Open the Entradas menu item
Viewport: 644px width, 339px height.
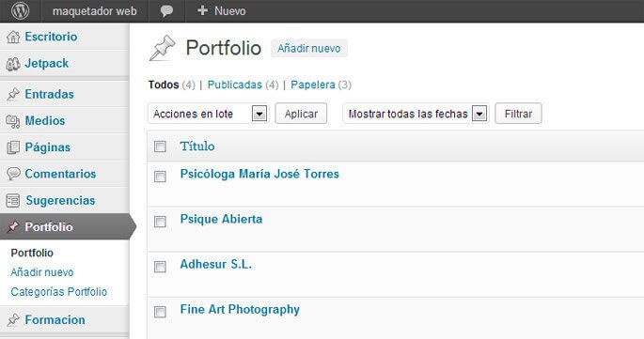click(49, 94)
